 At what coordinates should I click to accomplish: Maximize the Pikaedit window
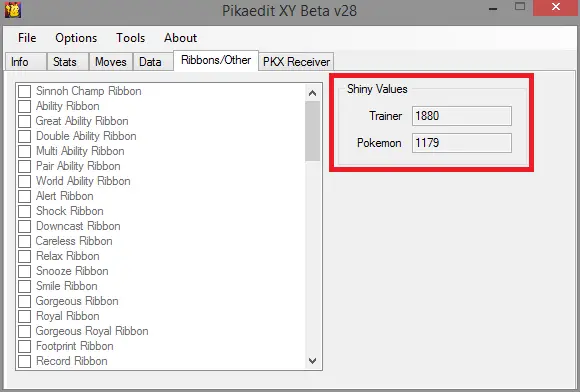(x=520, y=7)
